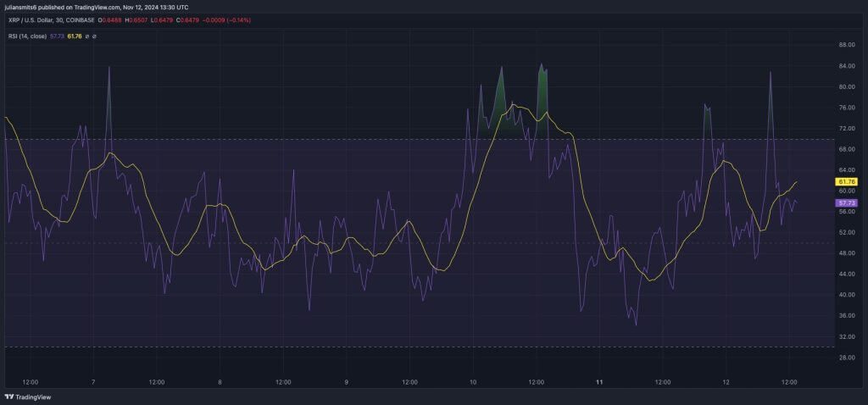Screen dimensions: 868x405
Task: Click date label 8 on the time axis
Action: [220, 382]
